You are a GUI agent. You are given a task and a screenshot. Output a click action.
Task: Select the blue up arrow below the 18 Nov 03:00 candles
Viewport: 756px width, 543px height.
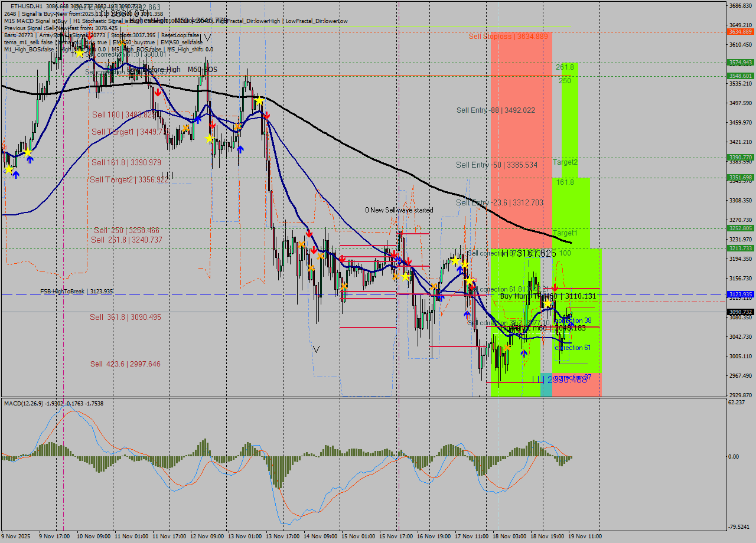point(524,354)
